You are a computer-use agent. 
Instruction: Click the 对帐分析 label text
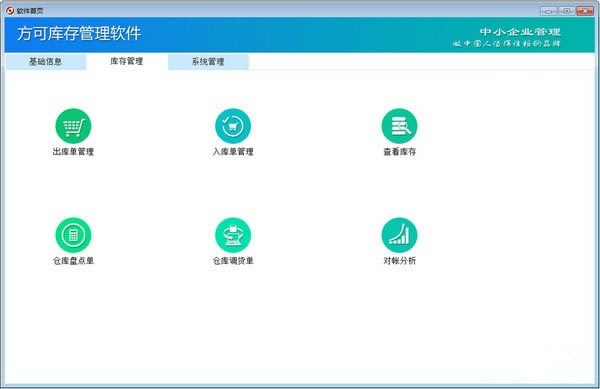399,261
